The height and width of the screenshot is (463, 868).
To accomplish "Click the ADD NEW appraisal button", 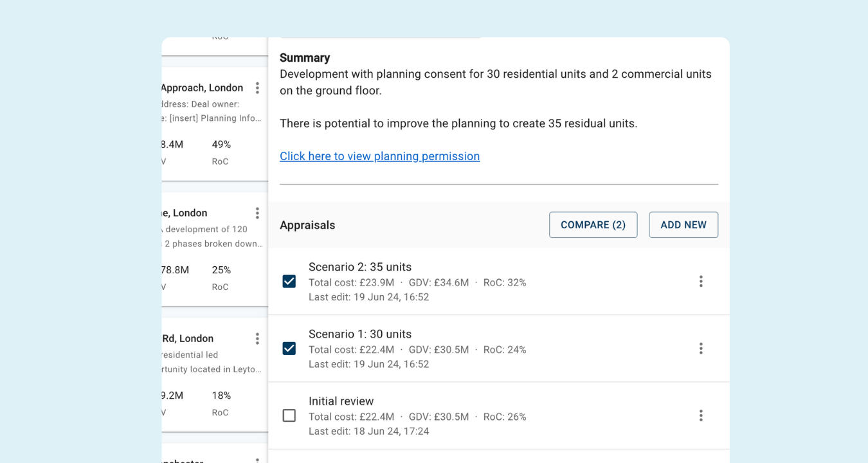I will (683, 224).
